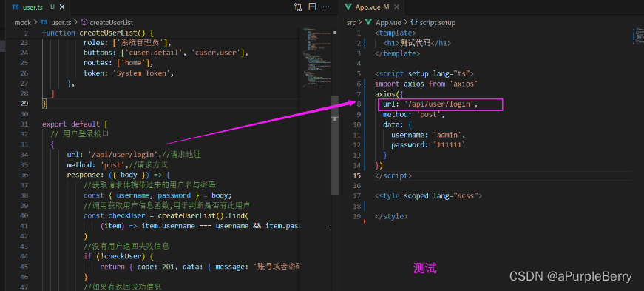The image size is (644, 291).
Task: Switch to the App.vue tab
Action: (371, 7)
